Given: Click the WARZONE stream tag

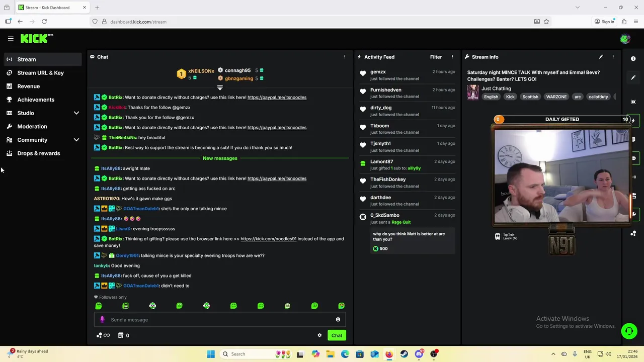Looking at the screenshot, I should click(556, 97).
